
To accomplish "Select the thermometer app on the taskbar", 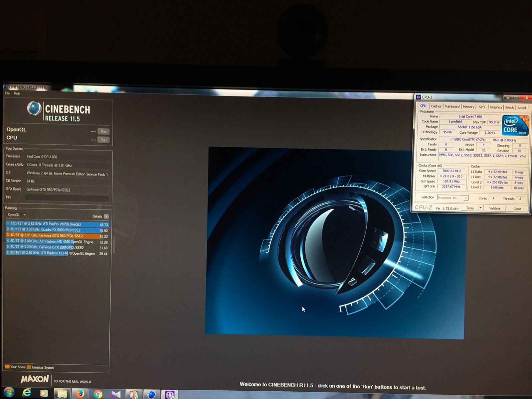I will (x=134, y=394).
